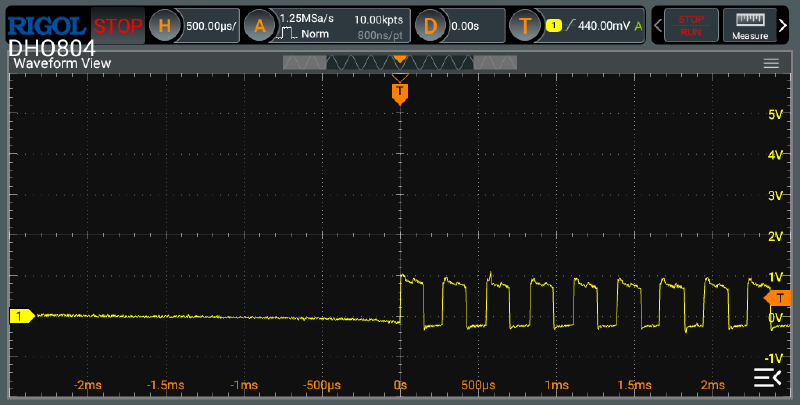The height and width of the screenshot is (405, 800).
Task: Open the Waveform View hamburger menu
Action: (x=771, y=63)
